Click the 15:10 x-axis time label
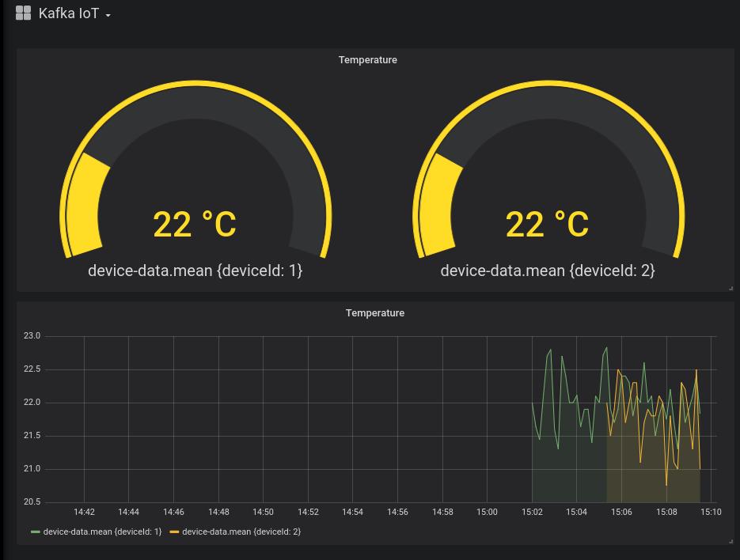740x560 pixels. click(711, 512)
